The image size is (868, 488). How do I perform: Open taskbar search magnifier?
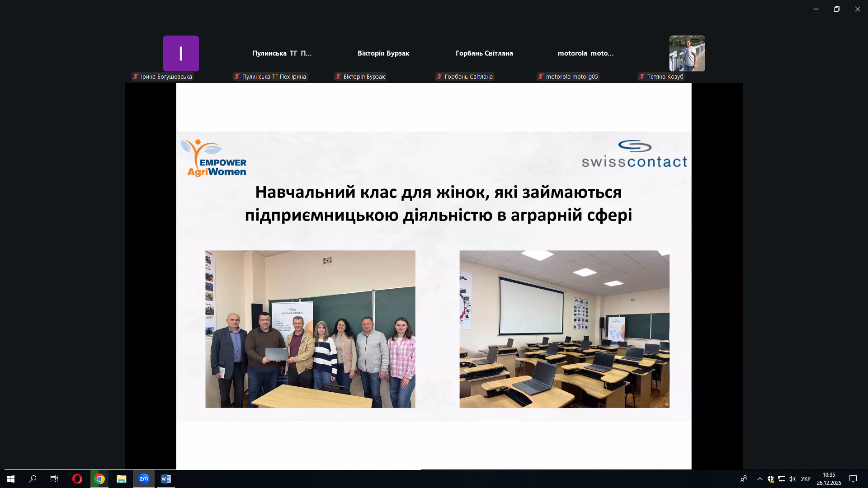(x=33, y=479)
